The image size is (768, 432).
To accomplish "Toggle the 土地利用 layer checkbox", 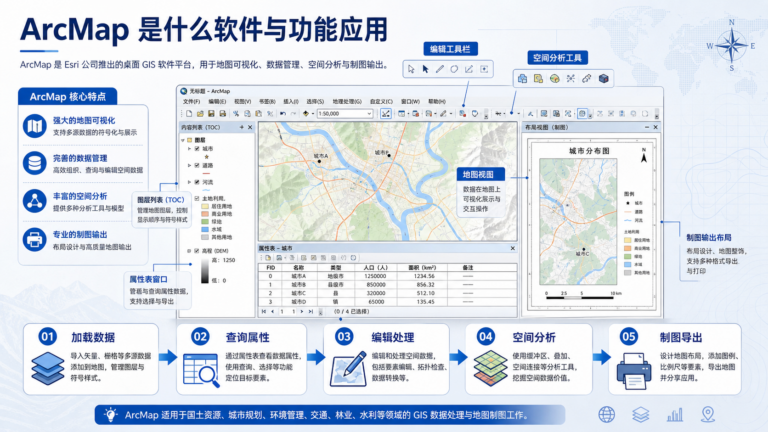I will click(197, 198).
